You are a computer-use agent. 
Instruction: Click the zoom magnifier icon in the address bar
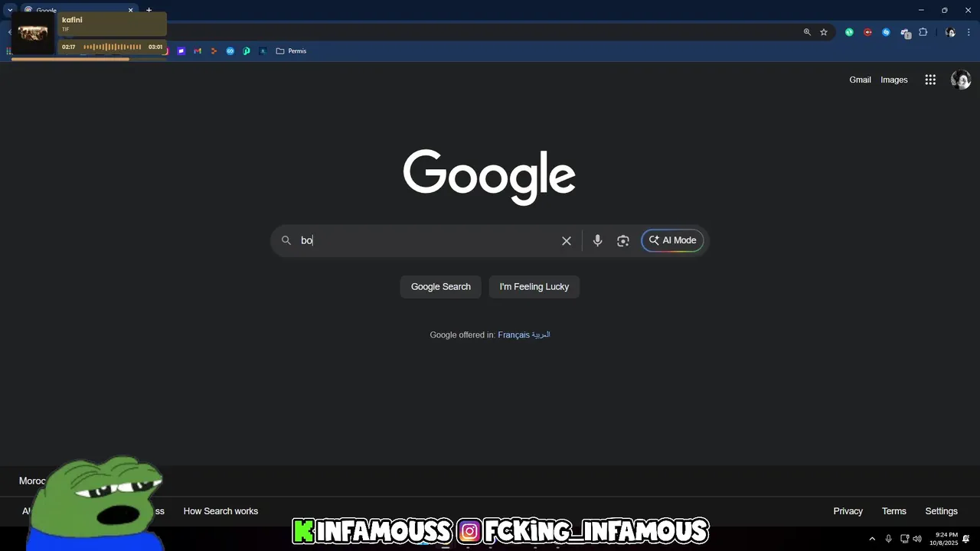(x=807, y=32)
